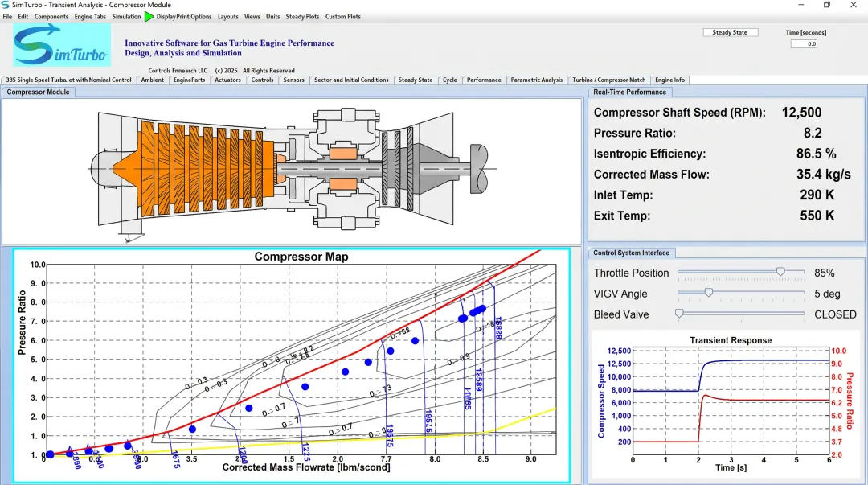Switch to the Cycle tab
Image resolution: width=868 pixels, height=485 pixels.
tap(449, 80)
